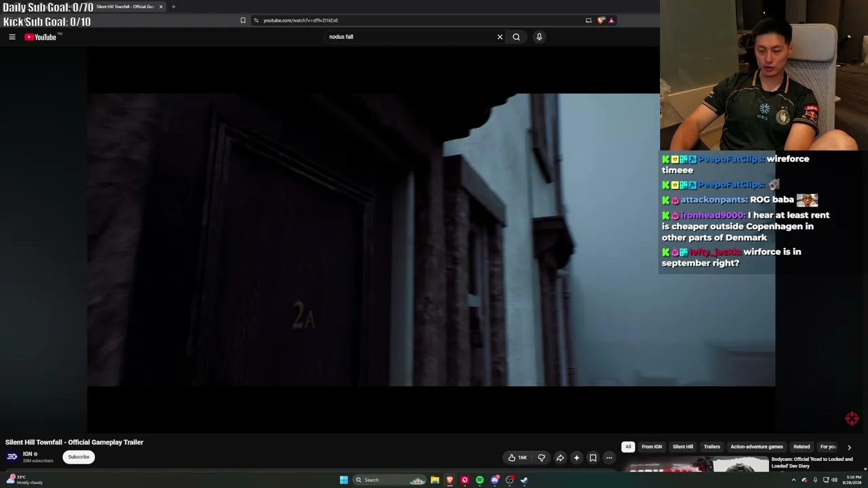
Task: Click the IGN watermark on the video
Action: pyautogui.click(x=852, y=418)
